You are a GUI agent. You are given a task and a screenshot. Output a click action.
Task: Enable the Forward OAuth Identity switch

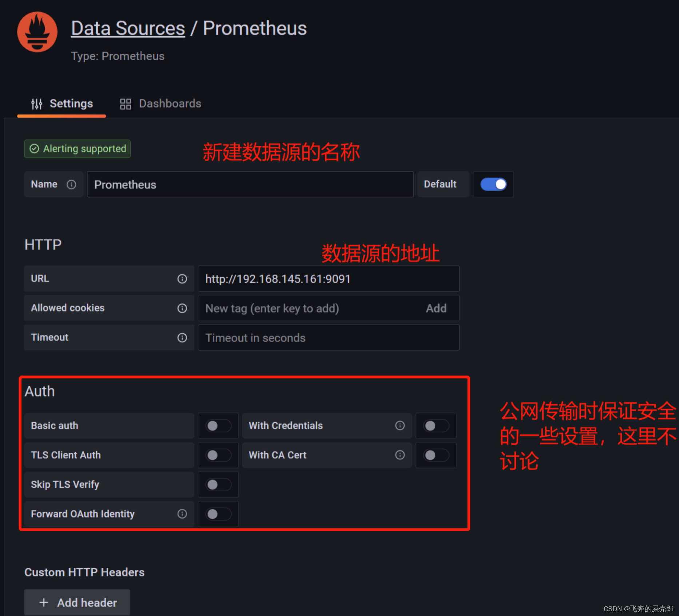click(x=218, y=514)
